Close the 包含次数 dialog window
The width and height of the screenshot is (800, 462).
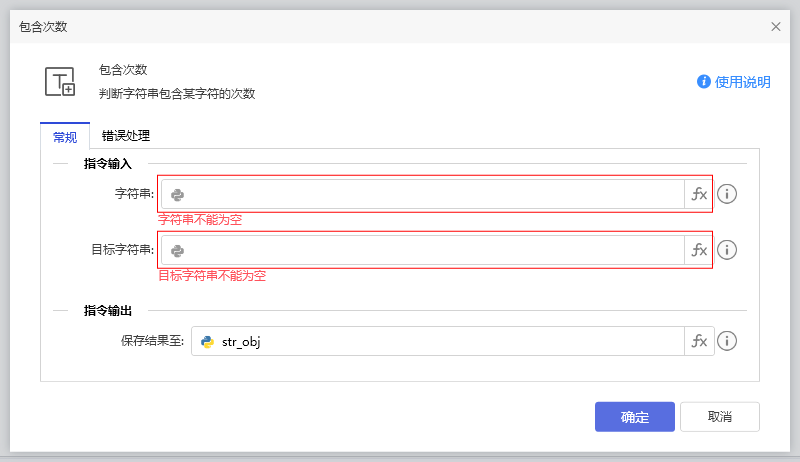776,27
